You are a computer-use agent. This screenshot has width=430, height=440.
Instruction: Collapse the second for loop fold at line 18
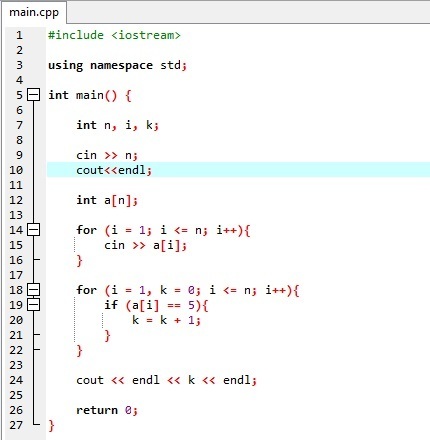pos(33,289)
